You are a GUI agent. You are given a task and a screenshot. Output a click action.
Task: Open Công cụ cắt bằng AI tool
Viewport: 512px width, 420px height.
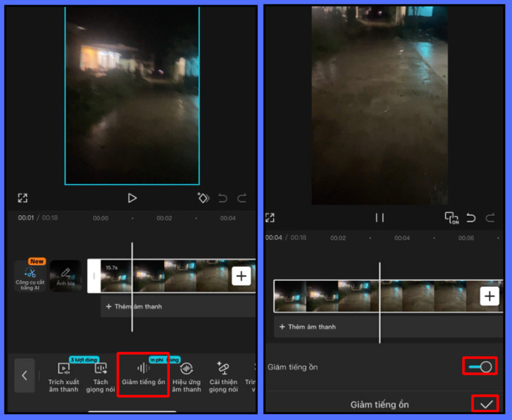click(x=30, y=276)
